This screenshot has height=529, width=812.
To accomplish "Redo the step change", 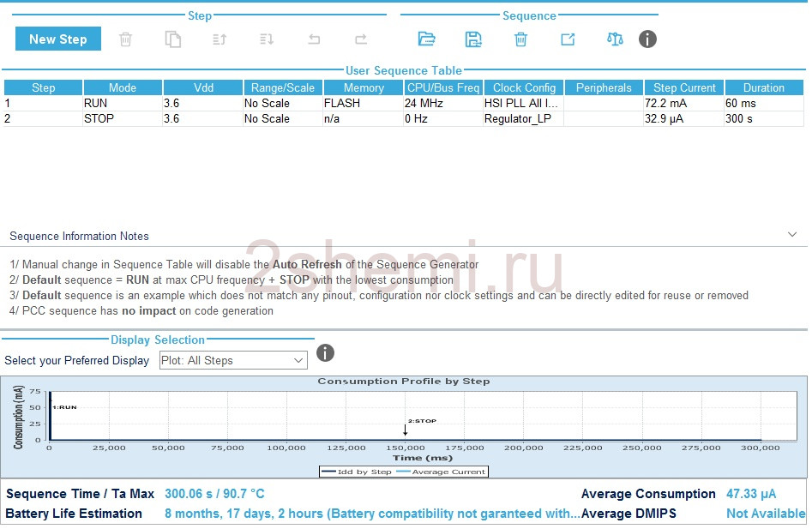I will coord(361,39).
